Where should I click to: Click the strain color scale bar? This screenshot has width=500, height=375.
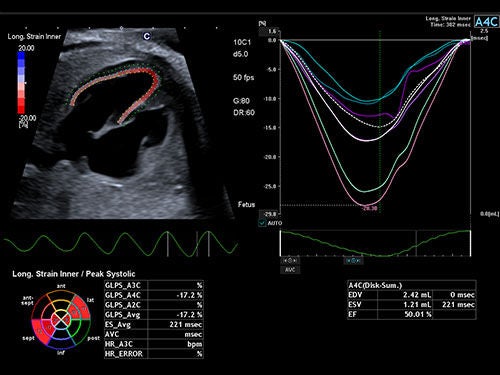(x=21, y=83)
